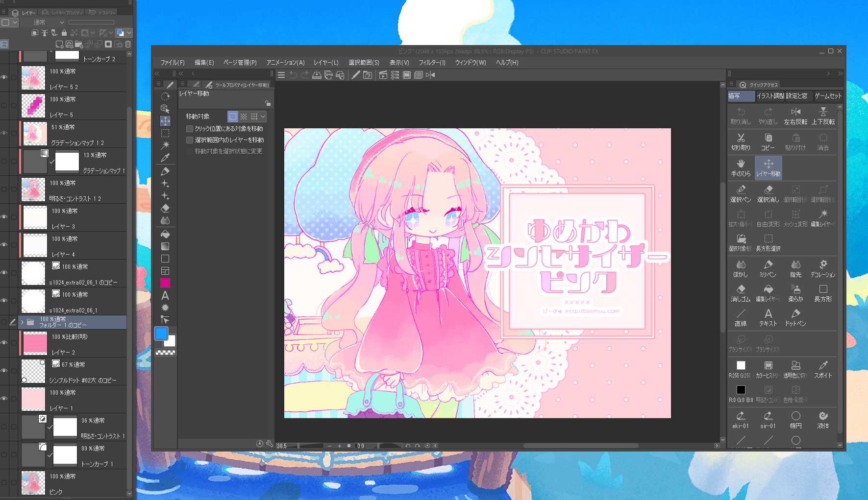Choose the Gradient tool in the toolbox
The width and height of the screenshot is (868, 500).
(x=165, y=246)
